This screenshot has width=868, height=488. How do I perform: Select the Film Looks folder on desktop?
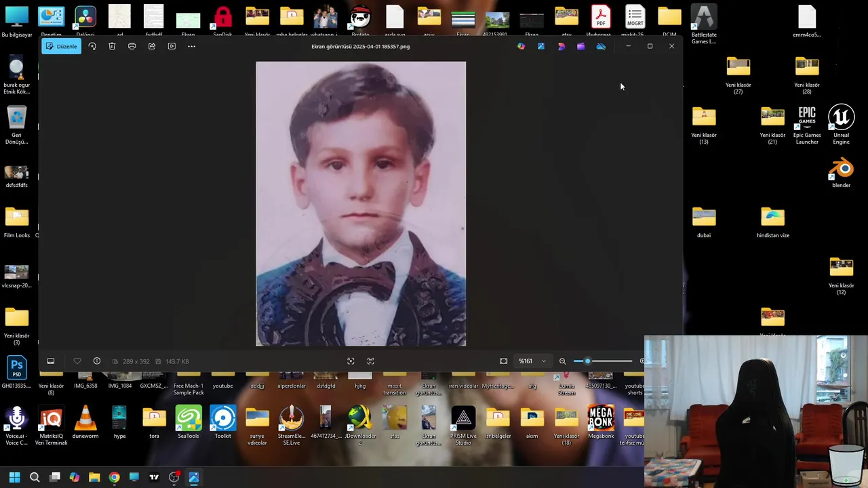tap(17, 223)
